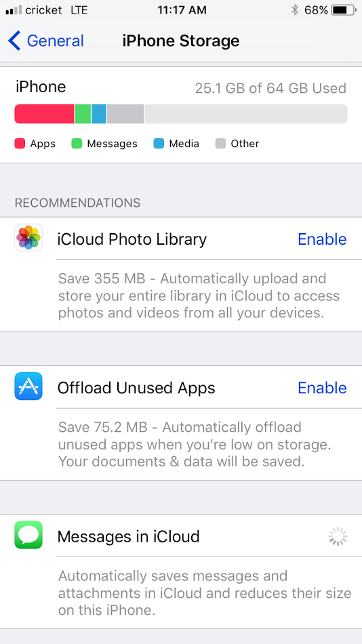Tap the blue Media legend swatch
362x644 pixels.
click(159, 143)
